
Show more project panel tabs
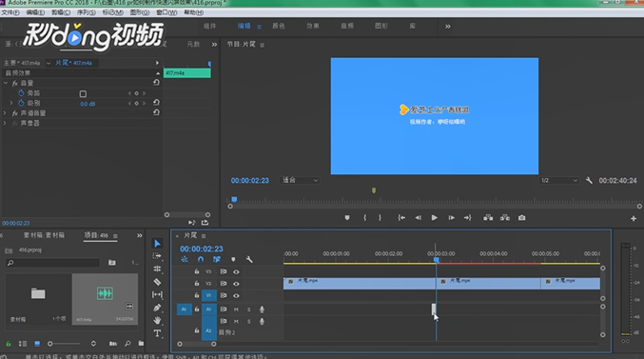(x=139, y=235)
